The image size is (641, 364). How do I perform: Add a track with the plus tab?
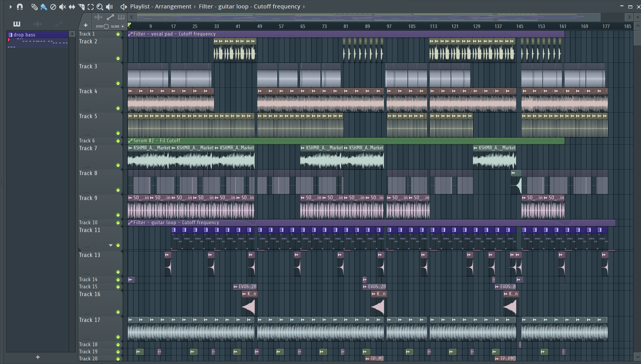(x=85, y=25)
